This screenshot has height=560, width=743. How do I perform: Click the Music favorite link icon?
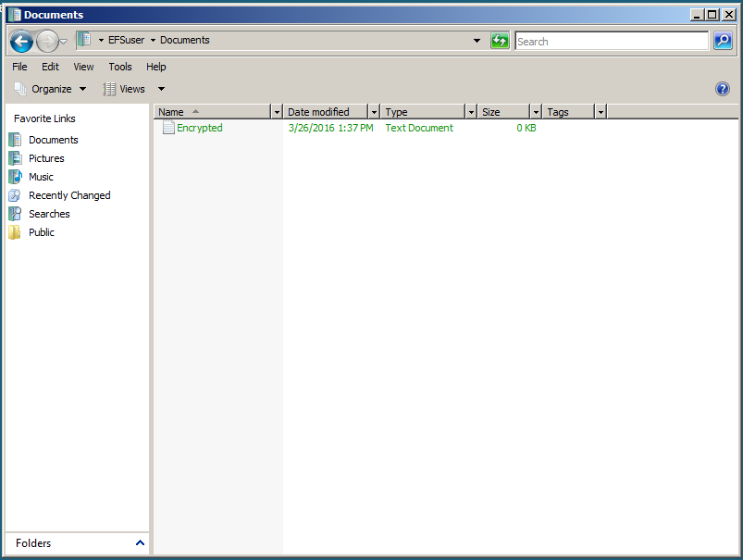point(15,177)
